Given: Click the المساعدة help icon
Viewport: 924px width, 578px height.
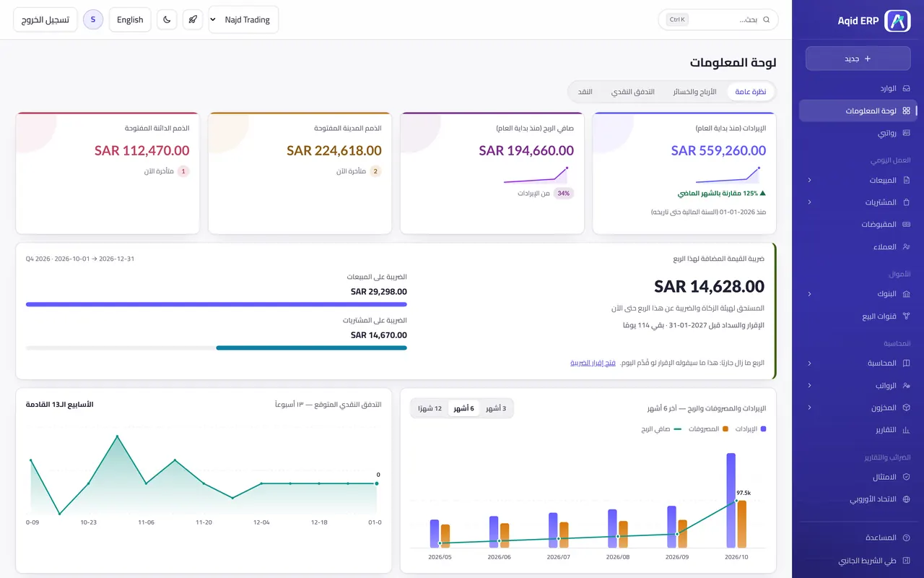Looking at the screenshot, I should tap(907, 538).
